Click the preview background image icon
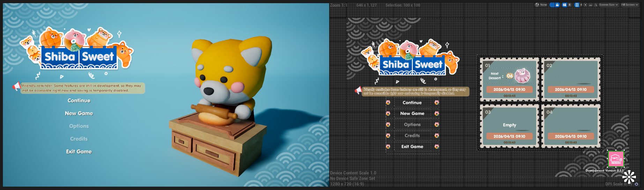This screenshot has height=190, width=644. pyautogui.click(x=591, y=5)
